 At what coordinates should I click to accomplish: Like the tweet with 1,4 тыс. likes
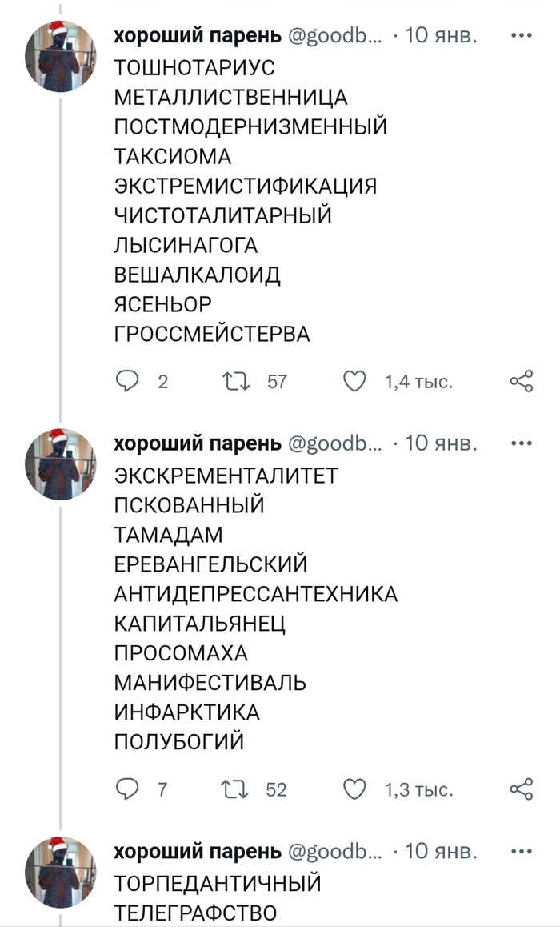point(354,382)
